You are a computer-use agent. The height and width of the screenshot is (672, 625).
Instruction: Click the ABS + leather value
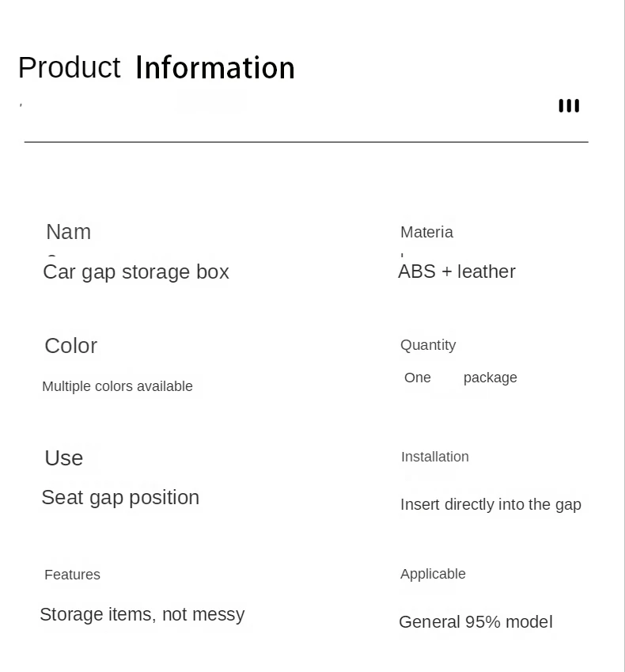456,271
